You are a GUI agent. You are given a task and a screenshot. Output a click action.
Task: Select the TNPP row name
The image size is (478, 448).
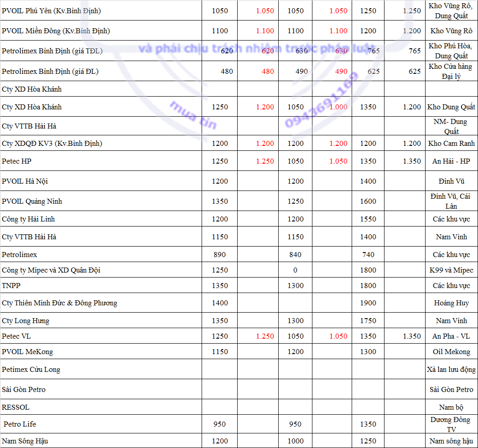pos(101,285)
